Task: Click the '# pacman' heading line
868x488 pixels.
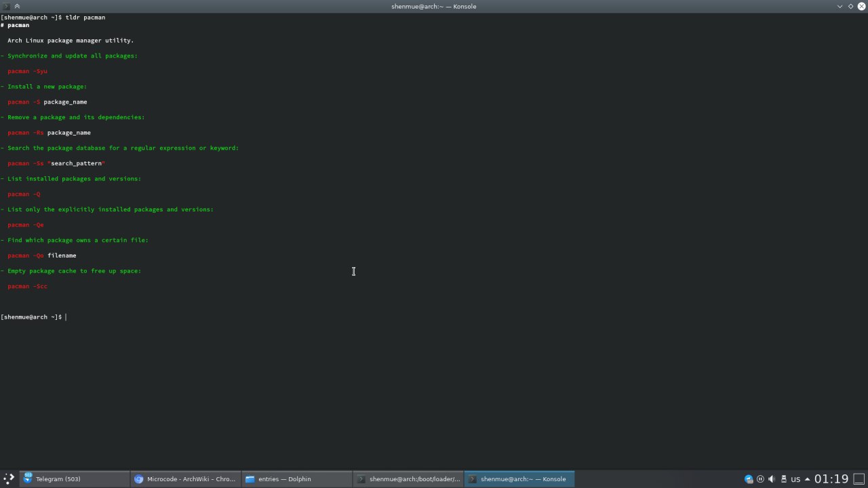Action: point(15,25)
